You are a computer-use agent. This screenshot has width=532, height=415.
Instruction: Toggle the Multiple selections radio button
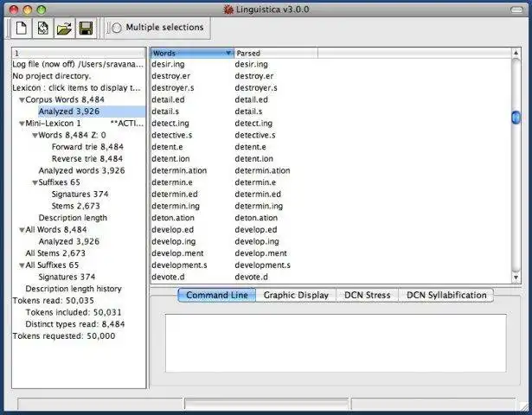coord(117,28)
